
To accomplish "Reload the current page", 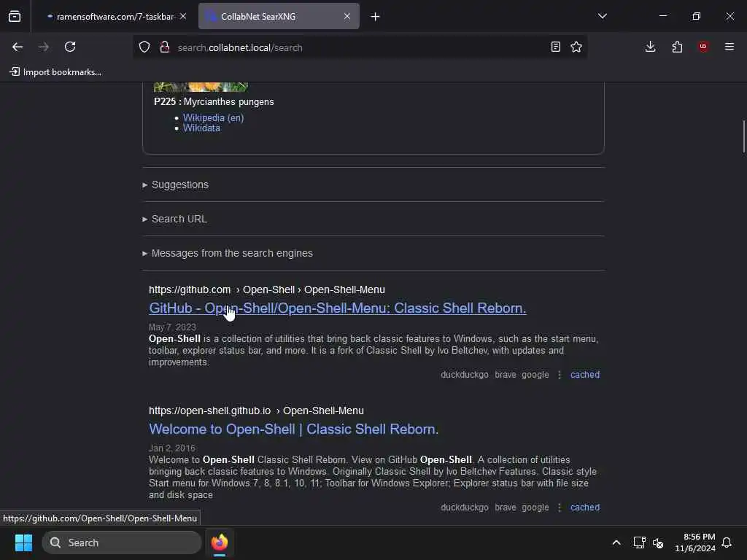I will [70, 47].
